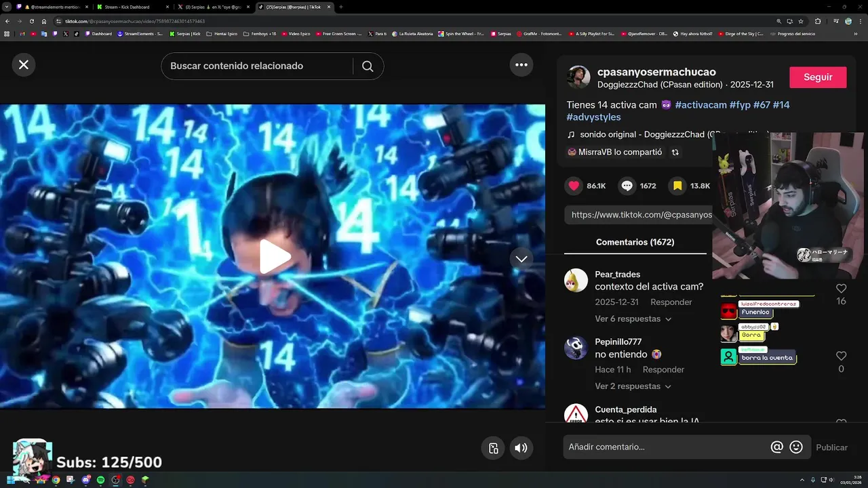Play the video with the center play button
Image resolution: width=868 pixels, height=488 pixels.
click(x=275, y=256)
